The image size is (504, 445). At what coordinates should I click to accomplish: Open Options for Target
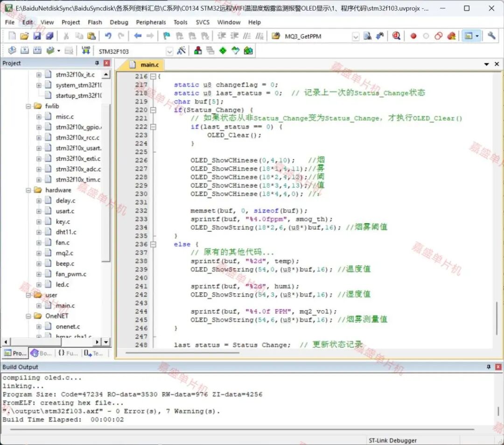coord(181,50)
